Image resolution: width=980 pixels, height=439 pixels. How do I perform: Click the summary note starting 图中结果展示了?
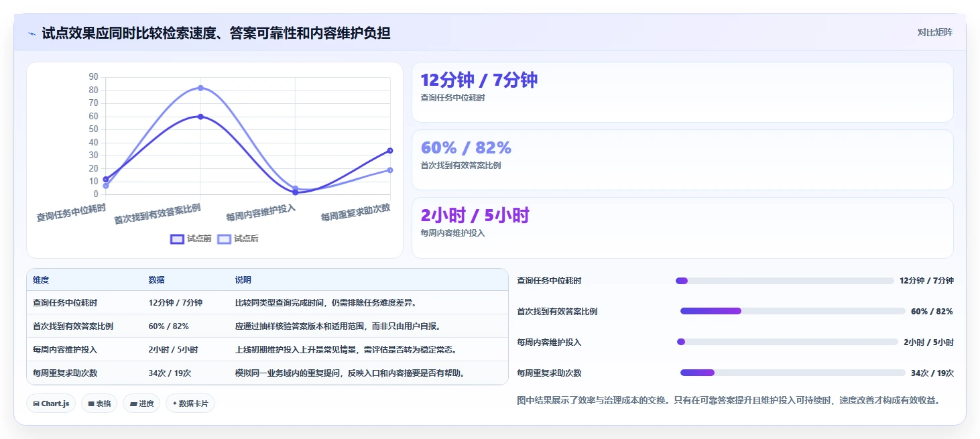coord(729,400)
